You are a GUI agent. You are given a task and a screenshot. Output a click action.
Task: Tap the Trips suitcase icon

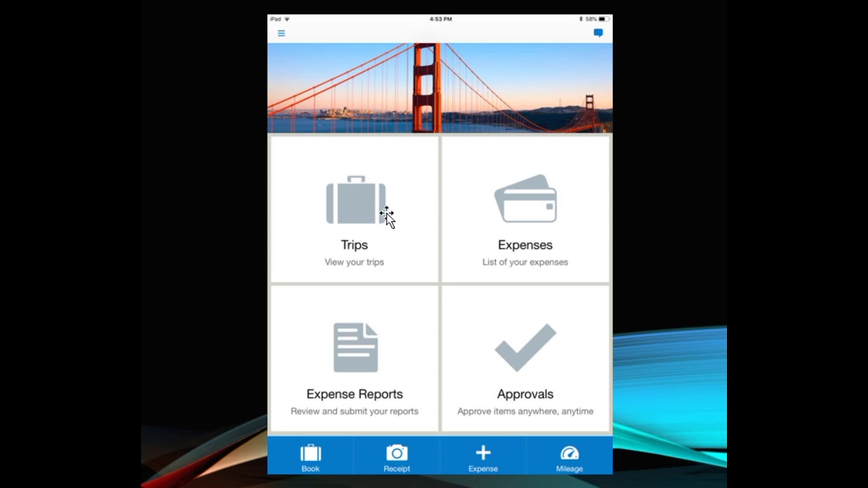pyautogui.click(x=356, y=200)
